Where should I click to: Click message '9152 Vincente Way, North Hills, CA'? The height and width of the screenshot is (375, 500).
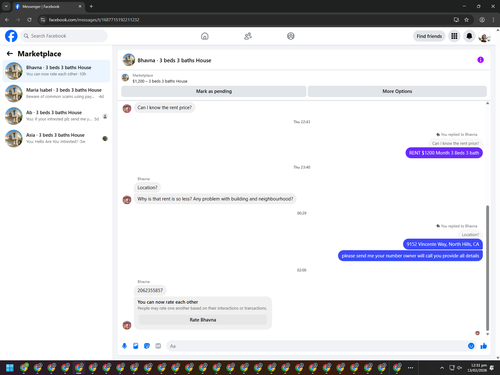pyautogui.click(x=443, y=244)
